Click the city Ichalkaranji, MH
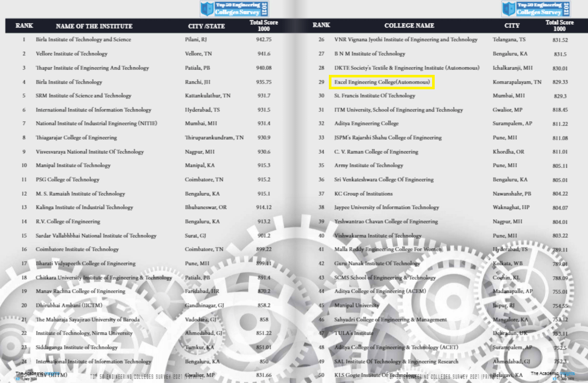588x383 pixels. point(513,68)
